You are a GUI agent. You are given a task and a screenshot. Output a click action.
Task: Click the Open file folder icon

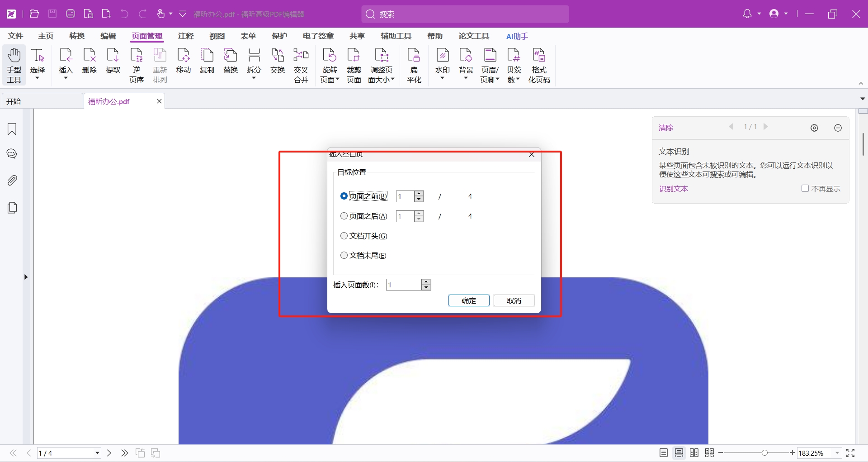[x=34, y=14]
